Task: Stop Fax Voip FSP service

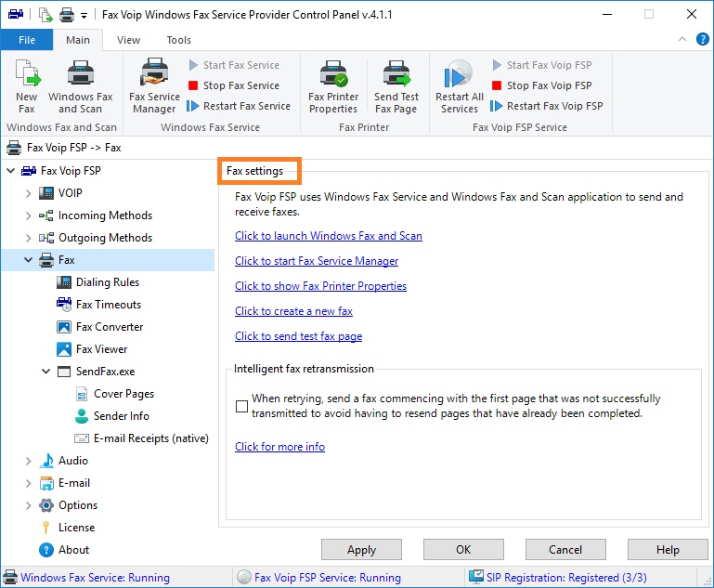Action: pos(542,85)
